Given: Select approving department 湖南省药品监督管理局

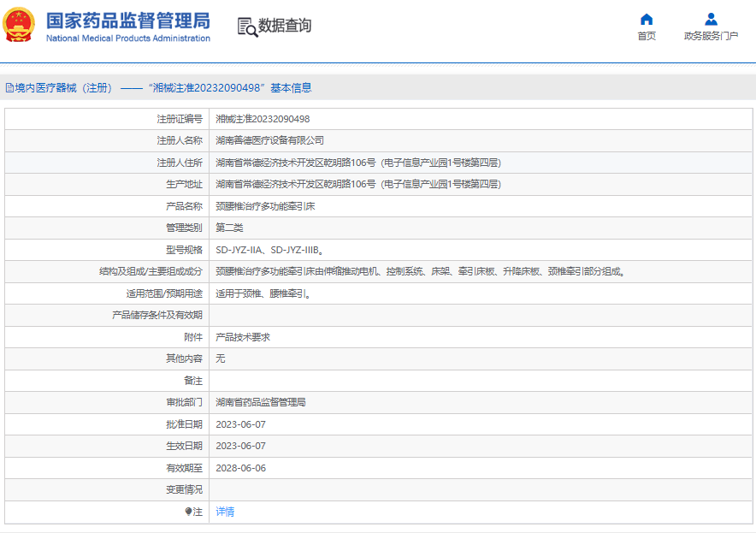Looking at the screenshot, I should click(x=260, y=402).
